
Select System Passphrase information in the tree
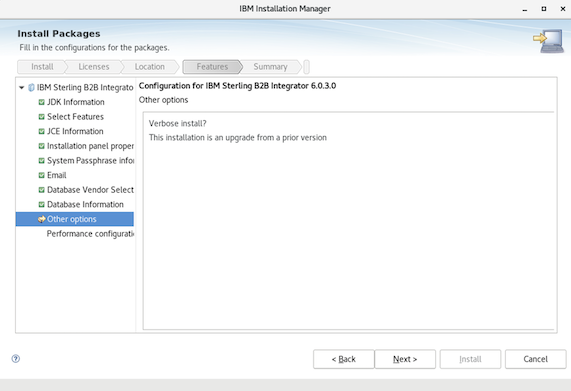(x=90, y=161)
